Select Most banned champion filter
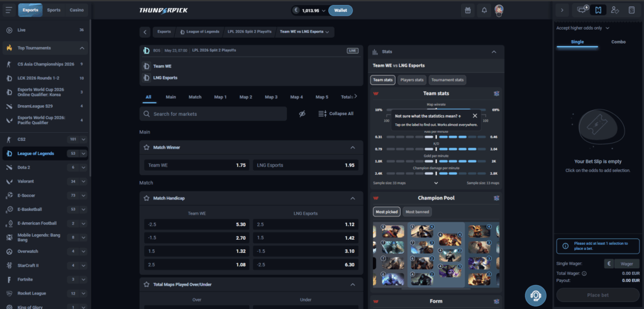This screenshot has height=309, width=644. pos(417,212)
